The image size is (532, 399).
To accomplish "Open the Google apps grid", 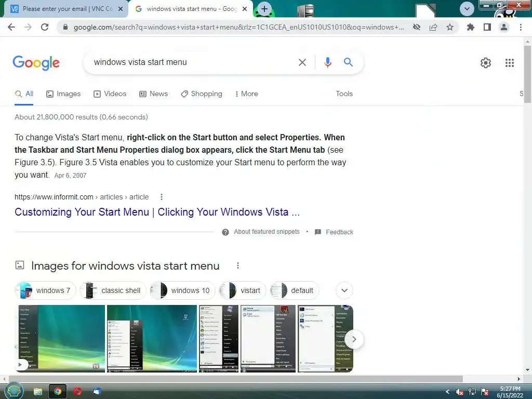I will point(510,63).
